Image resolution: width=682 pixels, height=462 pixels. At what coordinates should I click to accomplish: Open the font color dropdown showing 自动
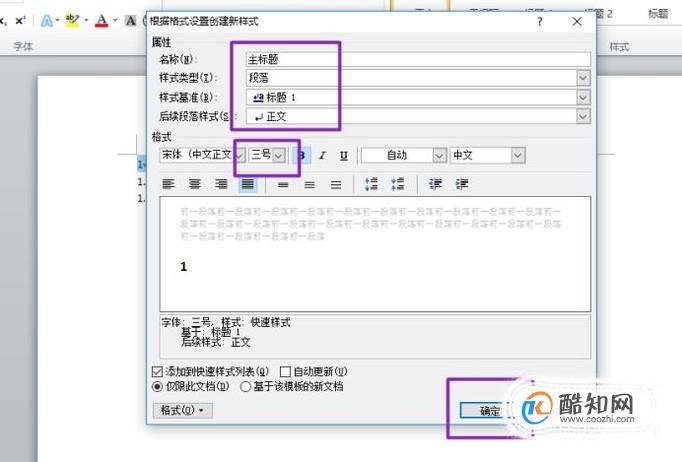click(439, 155)
